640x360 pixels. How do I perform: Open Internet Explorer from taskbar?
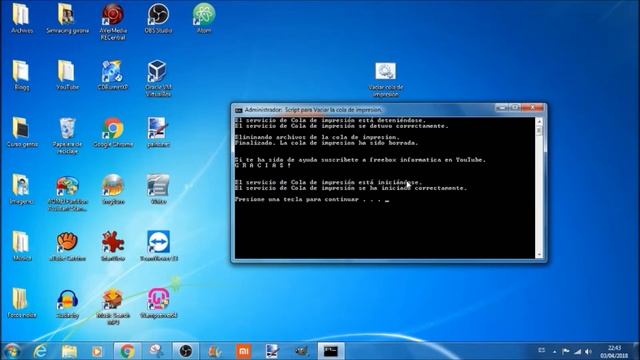[x=40, y=351]
